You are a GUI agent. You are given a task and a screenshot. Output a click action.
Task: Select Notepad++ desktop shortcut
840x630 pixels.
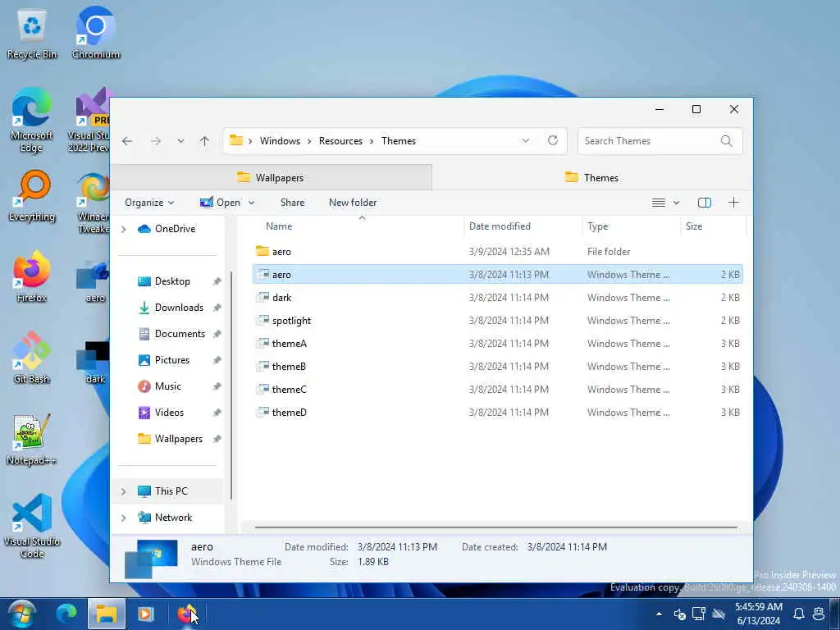32,440
